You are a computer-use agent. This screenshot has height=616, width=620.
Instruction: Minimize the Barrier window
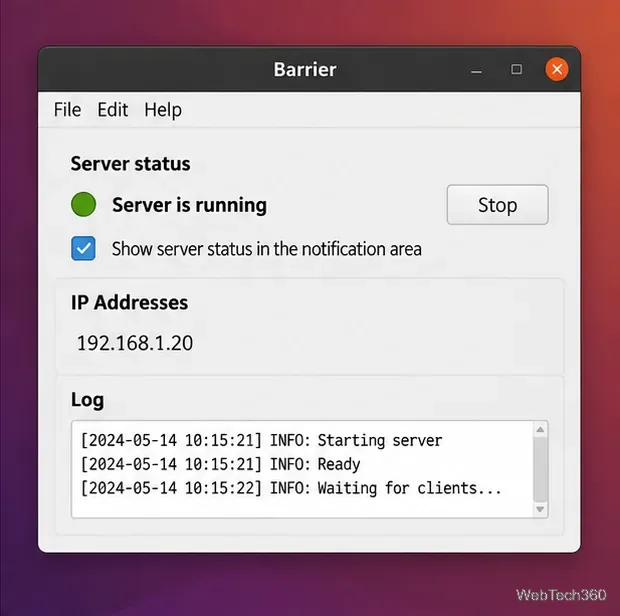pyautogui.click(x=476, y=72)
